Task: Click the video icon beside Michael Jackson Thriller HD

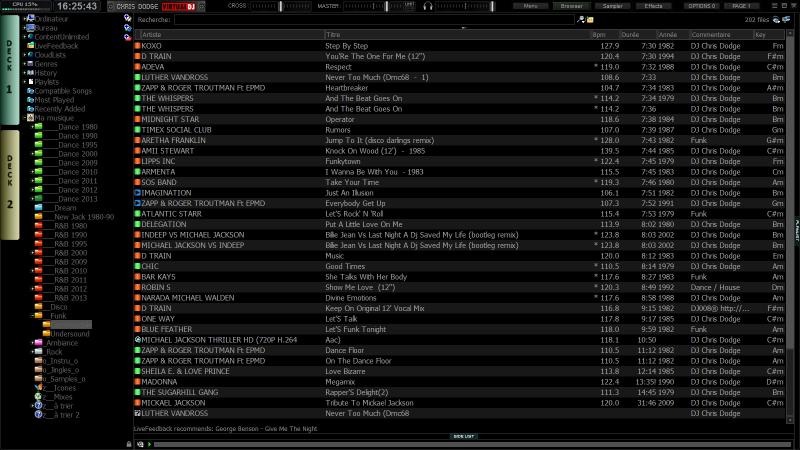Action: point(138,339)
